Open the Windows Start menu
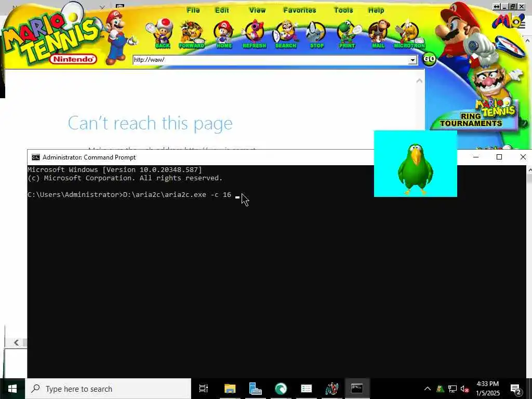This screenshot has width=532, height=399. (12, 389)
